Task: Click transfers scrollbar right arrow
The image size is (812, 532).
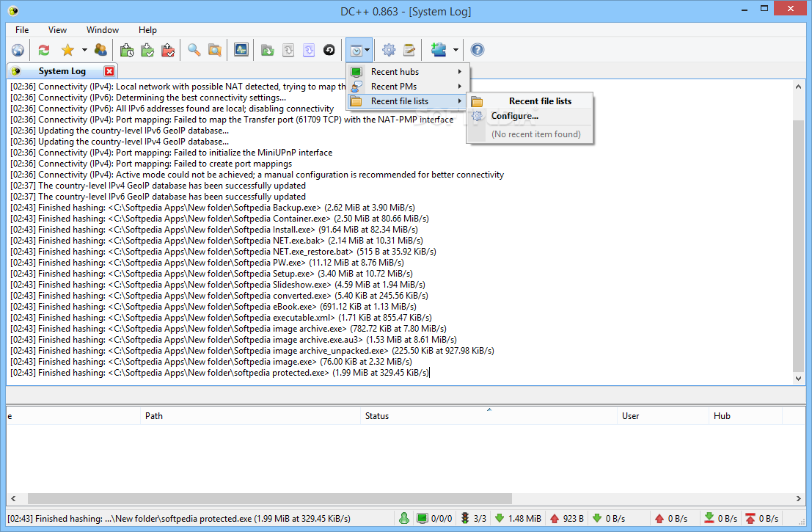Action: click(799, 498)
